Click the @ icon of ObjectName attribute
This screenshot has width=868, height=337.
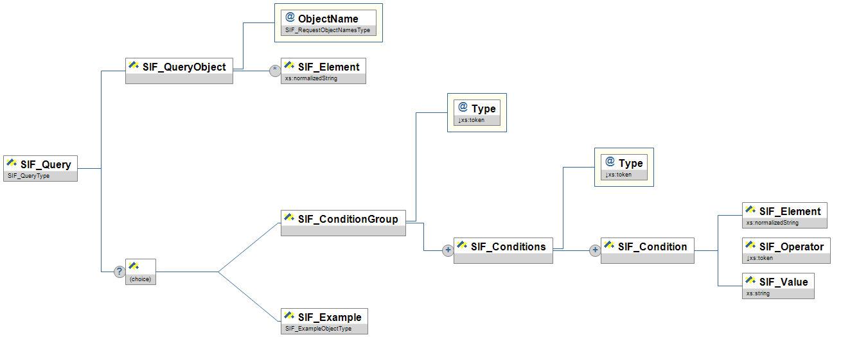coord(290,18)
